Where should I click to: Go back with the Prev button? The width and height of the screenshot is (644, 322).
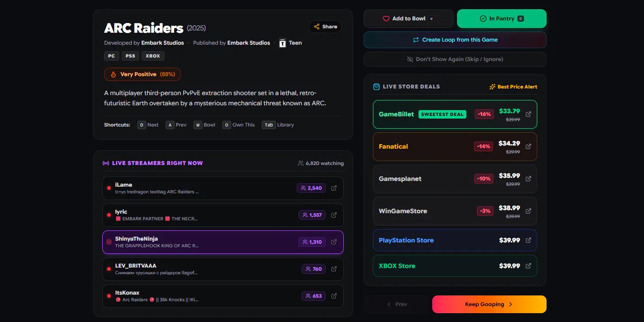397,304
